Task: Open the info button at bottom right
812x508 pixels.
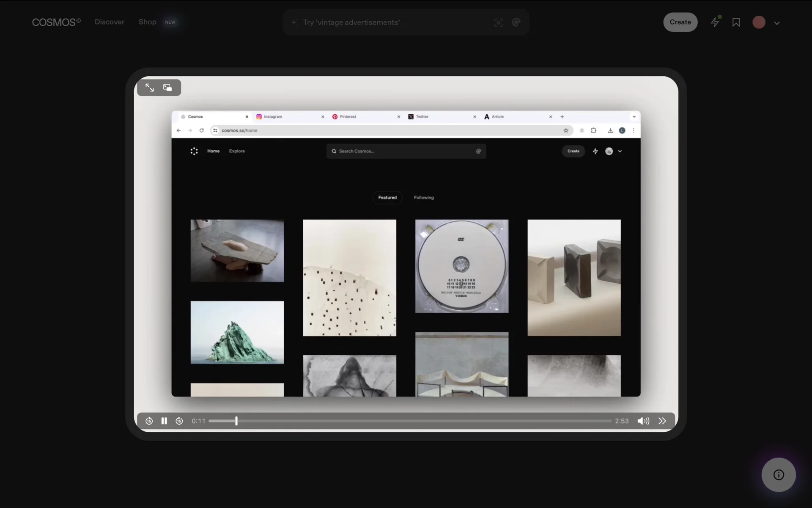Action: pyautogui.click(x=779, y=475)
